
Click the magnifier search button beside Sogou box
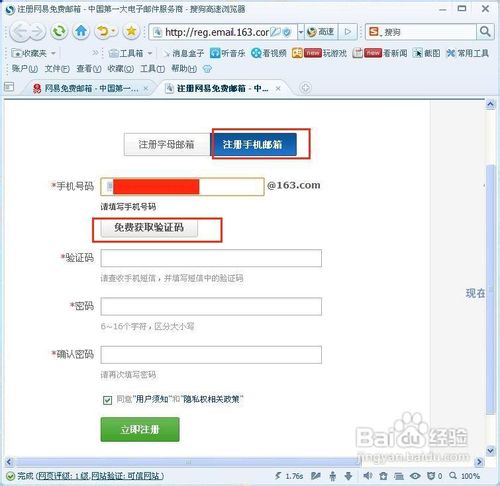point(485,32)
